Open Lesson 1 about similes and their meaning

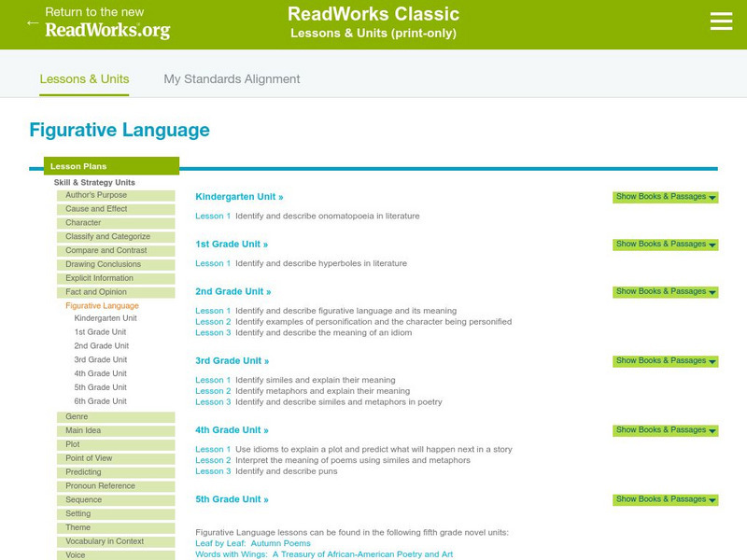tap(213, 380)
